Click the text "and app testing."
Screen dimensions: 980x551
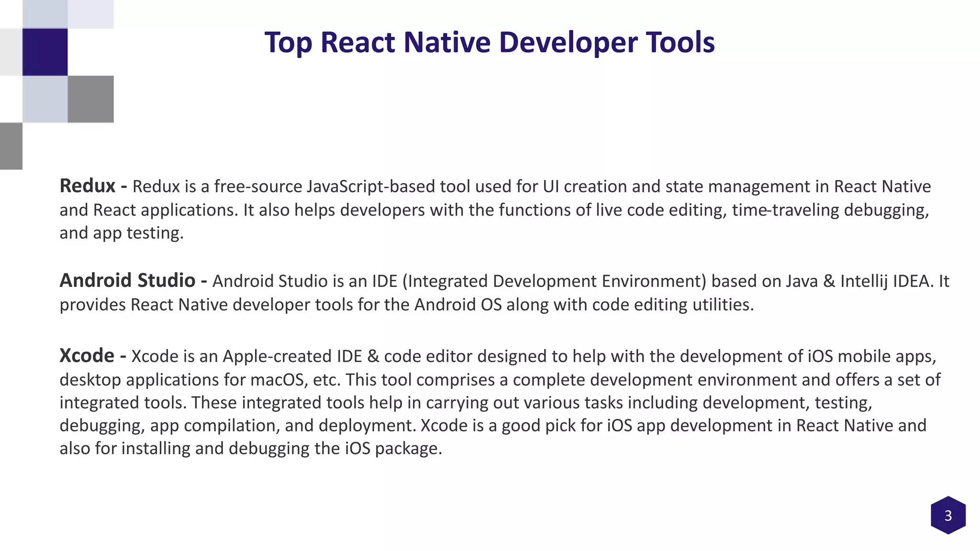click(122, 233)
